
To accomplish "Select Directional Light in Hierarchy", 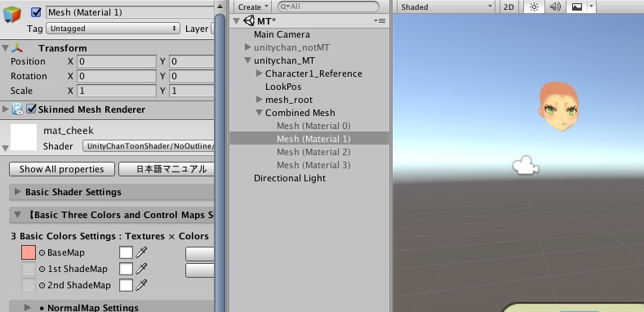I will [290, 178].
